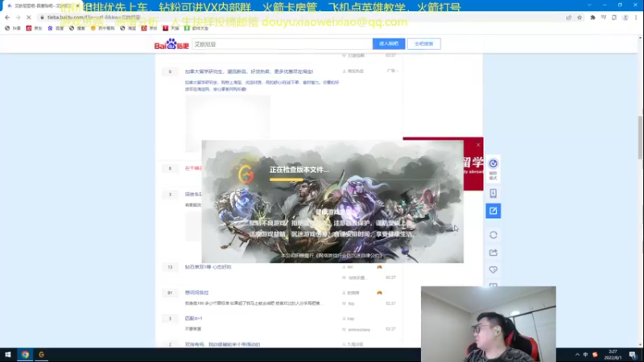Open the 广告 dropdown on the ad post

pos(393,71)
